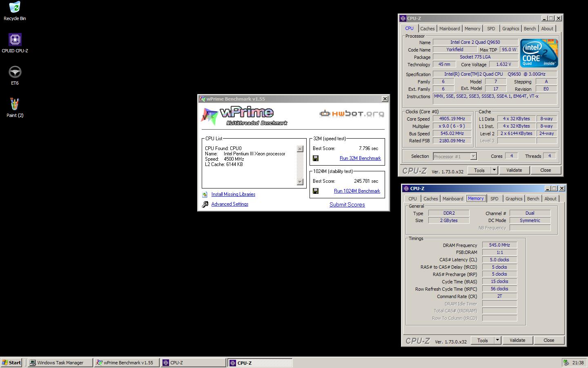Close the wPrime Benchmark window

[x=385, y=99]
